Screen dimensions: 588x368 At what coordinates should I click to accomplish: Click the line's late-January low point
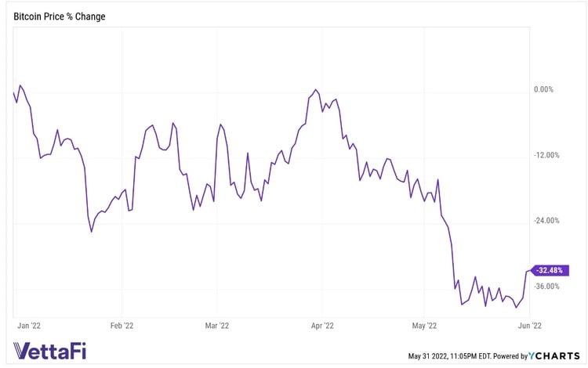[x=92, y=232]
